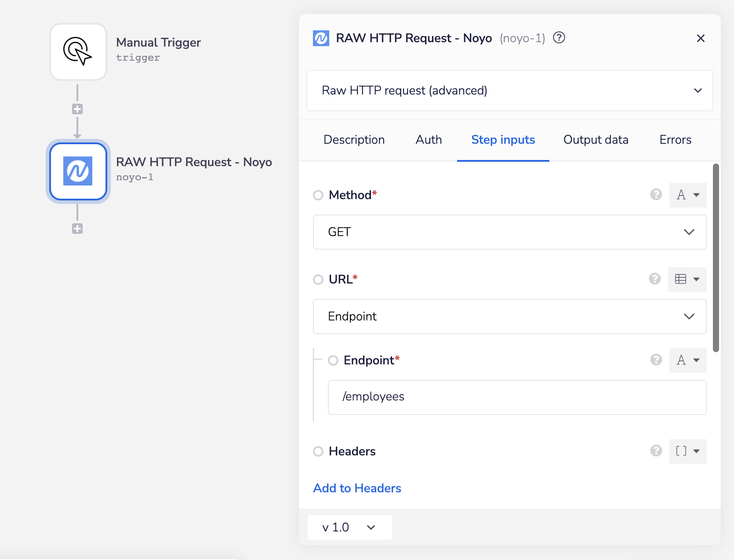
Task: Toggle the circle marker beside URL label
Action: tap(318, 280)
